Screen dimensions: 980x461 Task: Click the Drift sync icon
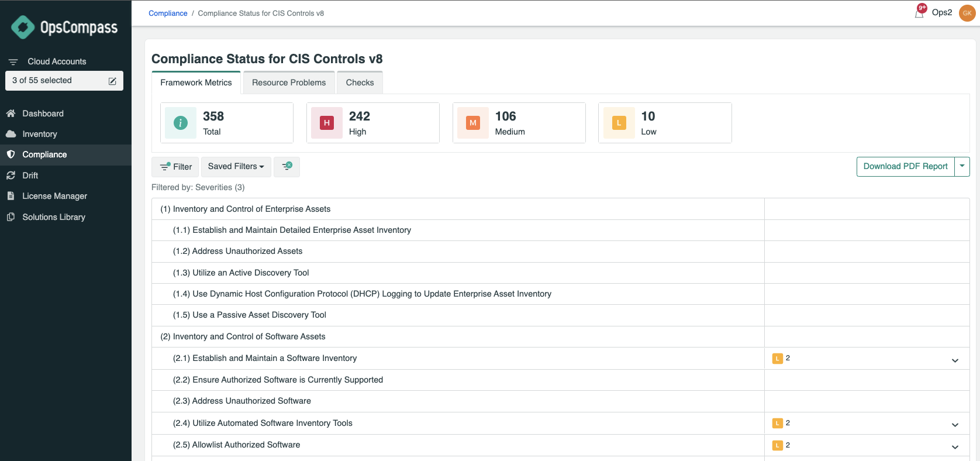[x=11, y=176]
